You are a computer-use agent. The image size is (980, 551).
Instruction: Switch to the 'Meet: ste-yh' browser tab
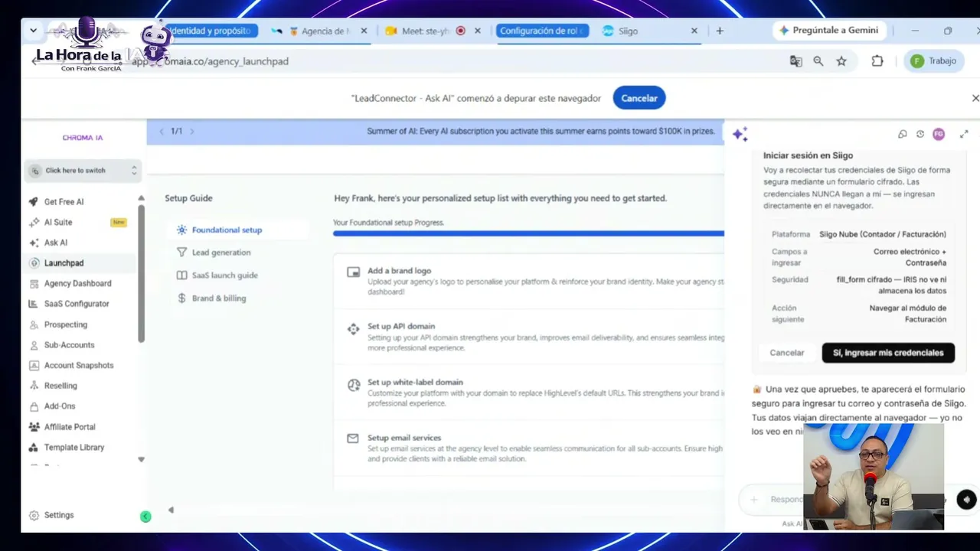pyautogui.click(x=425, y=31)
